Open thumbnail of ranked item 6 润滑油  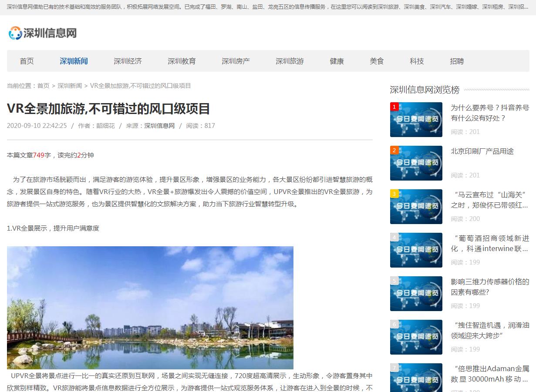pos(416,337)
